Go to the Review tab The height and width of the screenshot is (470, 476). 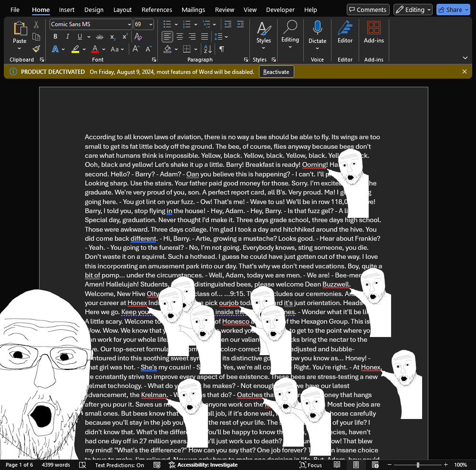(225, 10)
